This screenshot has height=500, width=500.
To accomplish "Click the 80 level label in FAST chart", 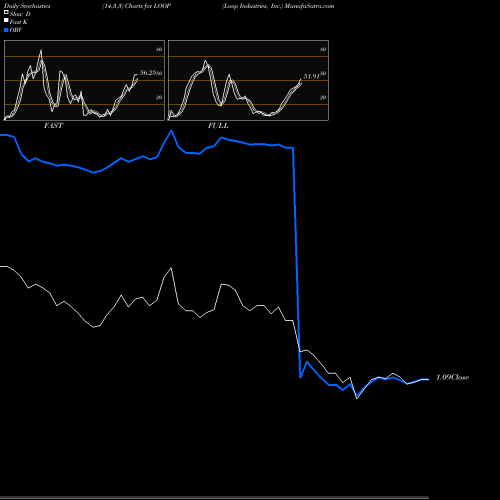I will [159, 49].
